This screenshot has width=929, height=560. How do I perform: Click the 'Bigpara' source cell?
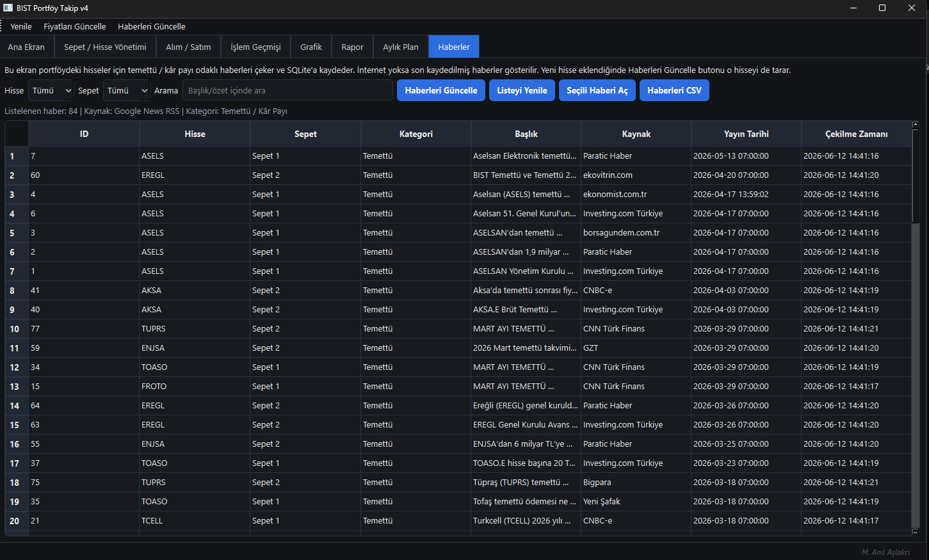636,483
